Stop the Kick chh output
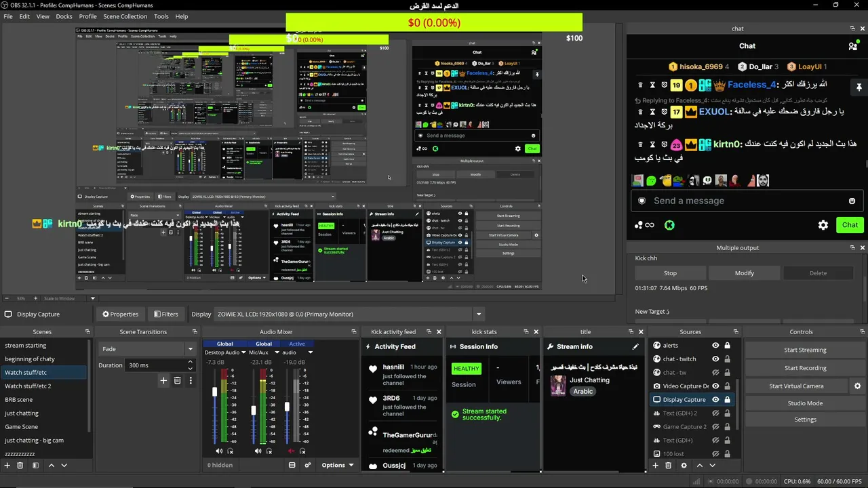This screenshot has height=488, width=868. pyautogui.click(x=670, y=273)
